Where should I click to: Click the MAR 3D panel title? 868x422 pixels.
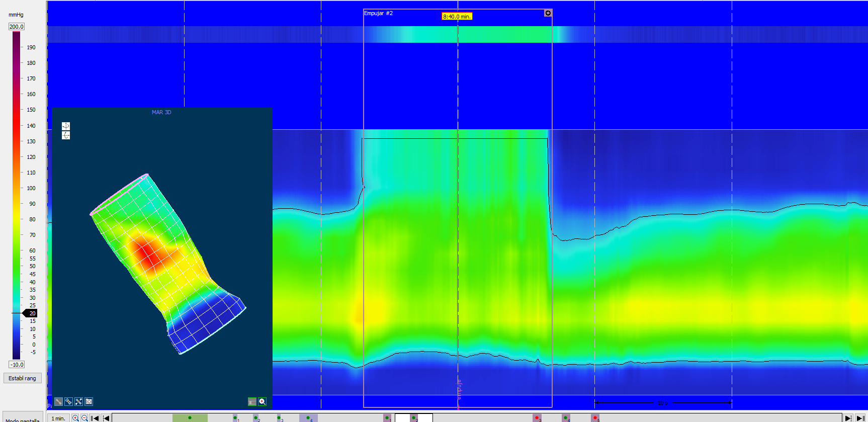coord(161,112)
